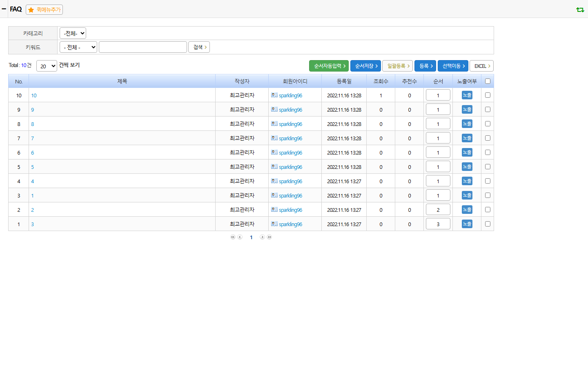Click member card icon in row No. 2
Viewport: 588px width, 368px height.
274,209
